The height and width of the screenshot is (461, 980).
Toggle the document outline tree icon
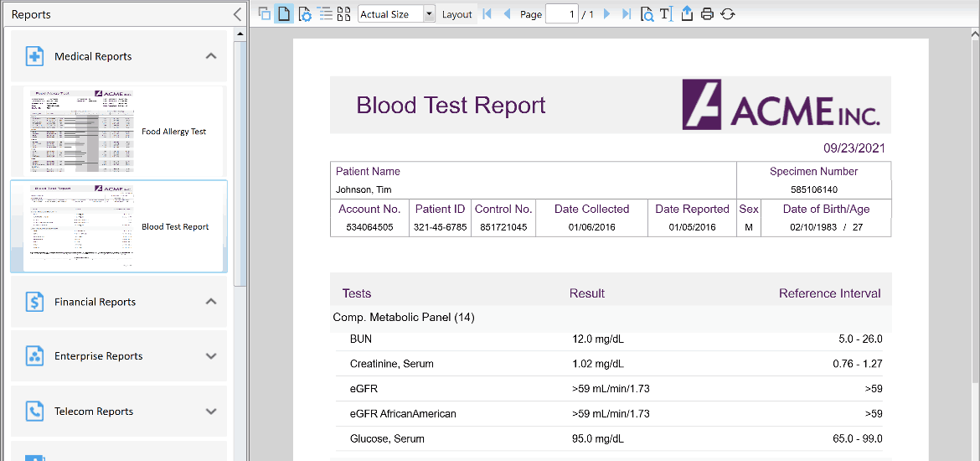[x=325, y=13]
